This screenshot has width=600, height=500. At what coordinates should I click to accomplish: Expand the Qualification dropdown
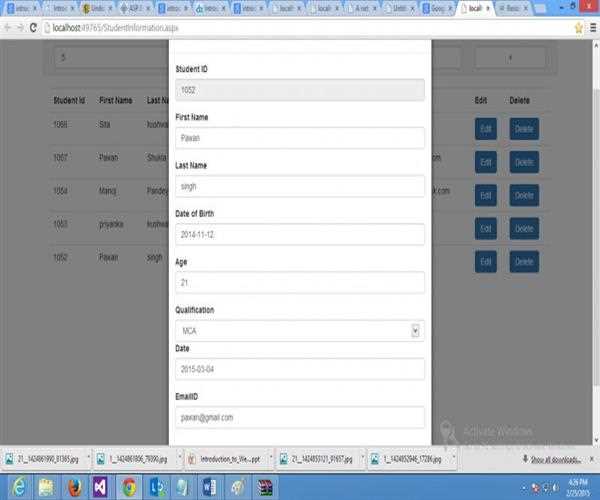pos(415,330)
